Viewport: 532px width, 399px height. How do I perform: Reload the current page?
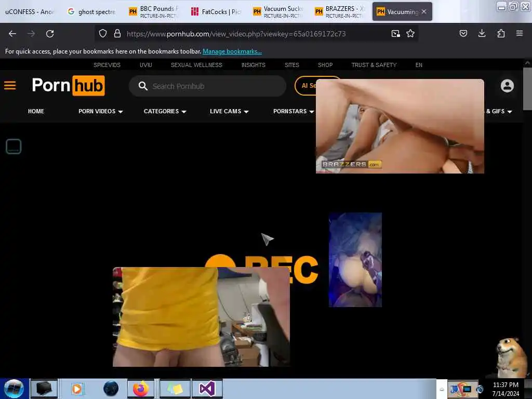tap(50, 34)
